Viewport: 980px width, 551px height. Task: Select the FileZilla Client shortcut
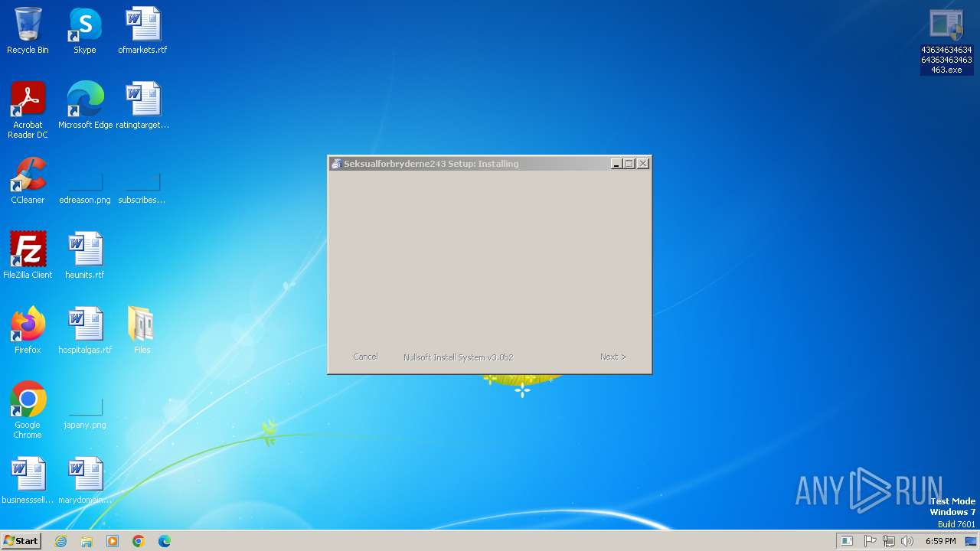(28, 256)
